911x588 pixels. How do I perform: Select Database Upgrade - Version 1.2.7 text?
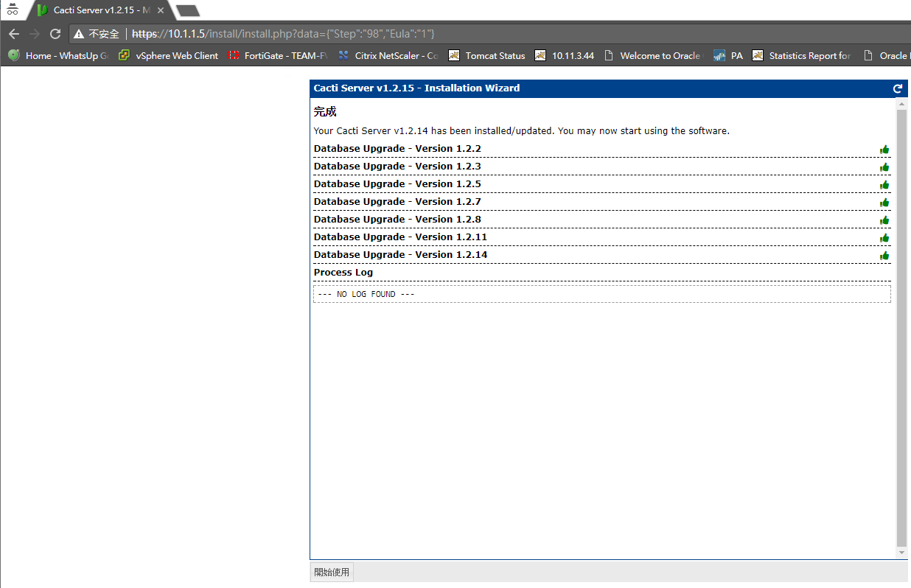point(397,202)
